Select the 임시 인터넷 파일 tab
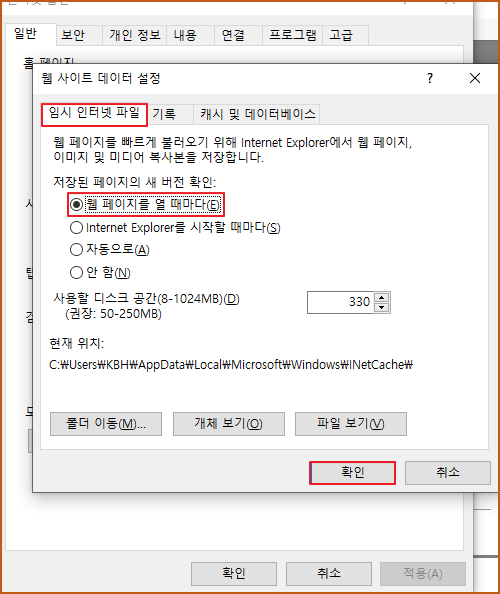Screen dimensions: 500x594 coord(94,114)
